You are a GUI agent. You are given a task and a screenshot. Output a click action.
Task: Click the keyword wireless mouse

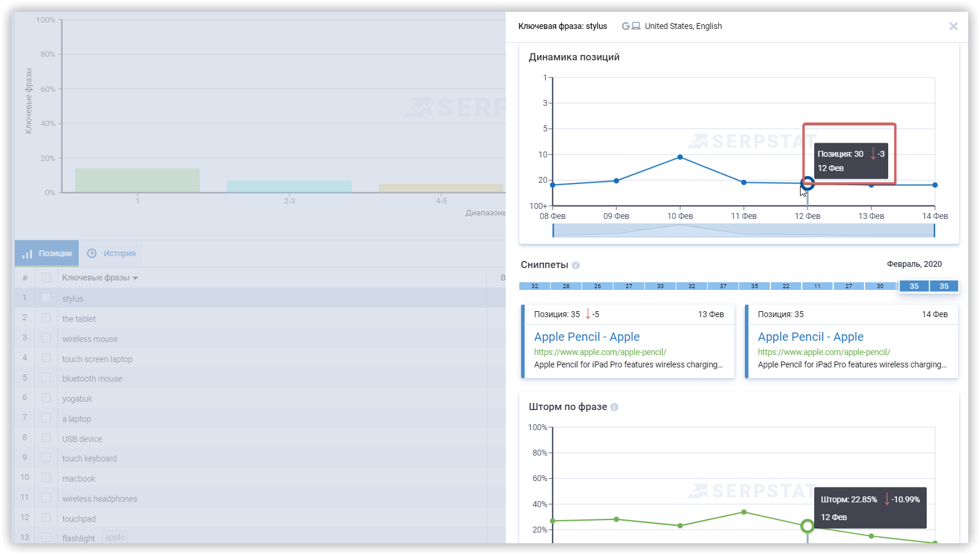click(90, 339)
